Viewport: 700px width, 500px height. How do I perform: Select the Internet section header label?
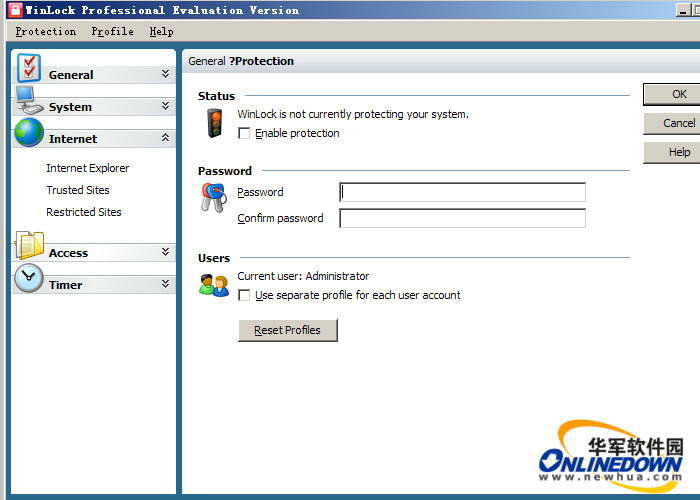tap(73, 139)
